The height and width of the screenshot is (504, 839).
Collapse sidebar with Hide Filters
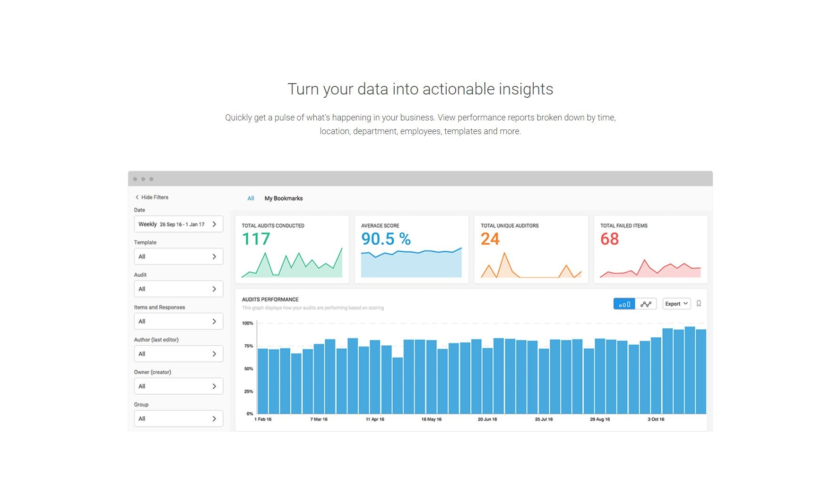pos(152,197)
